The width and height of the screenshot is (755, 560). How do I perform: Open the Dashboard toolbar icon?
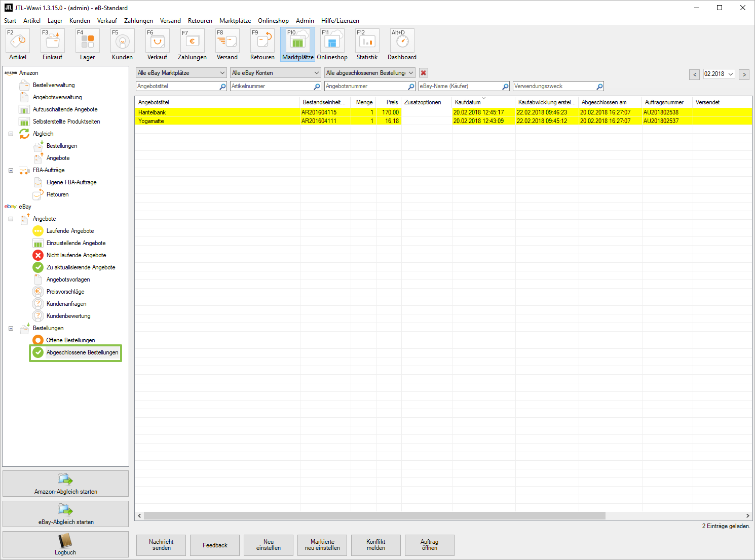point(402,45)
